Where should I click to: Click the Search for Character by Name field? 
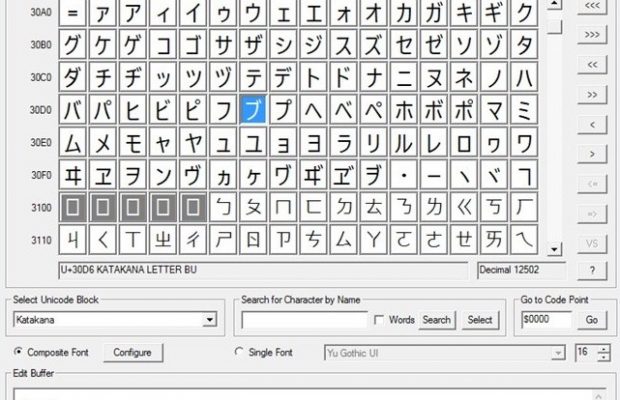click(304, 320)
